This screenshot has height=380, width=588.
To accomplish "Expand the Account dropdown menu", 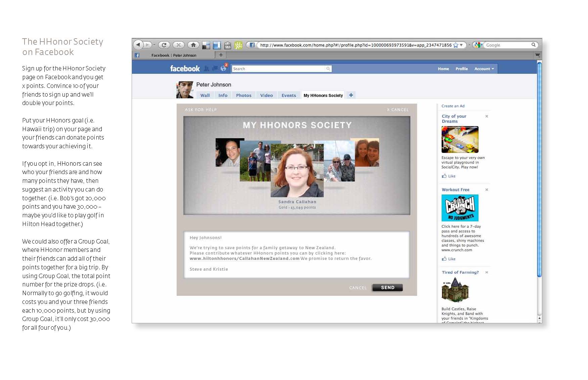I will point(484,69).
